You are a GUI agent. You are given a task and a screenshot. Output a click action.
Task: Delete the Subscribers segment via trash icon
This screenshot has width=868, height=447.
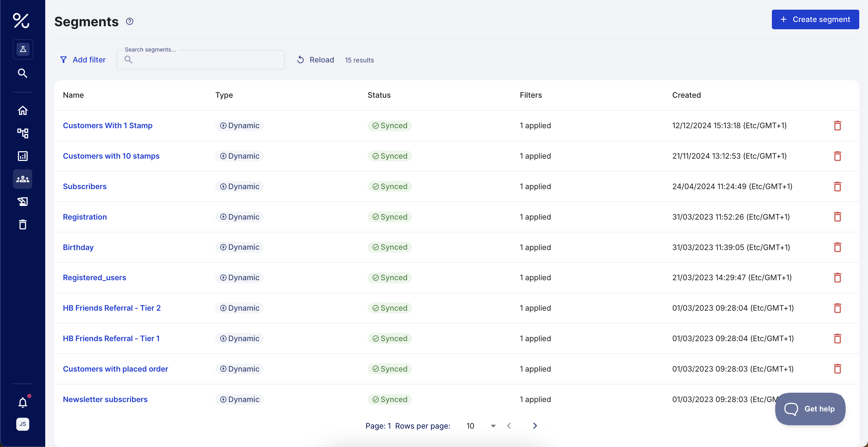pos(837,186)
